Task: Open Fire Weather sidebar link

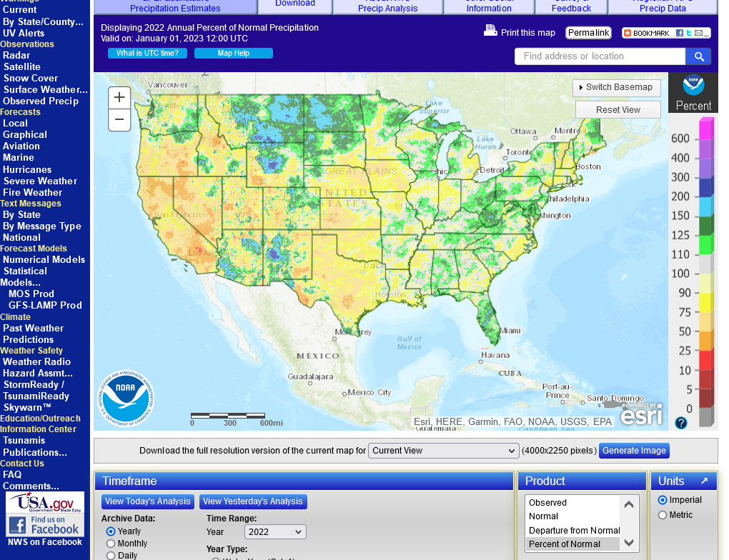Action: [x=33, y=192]
